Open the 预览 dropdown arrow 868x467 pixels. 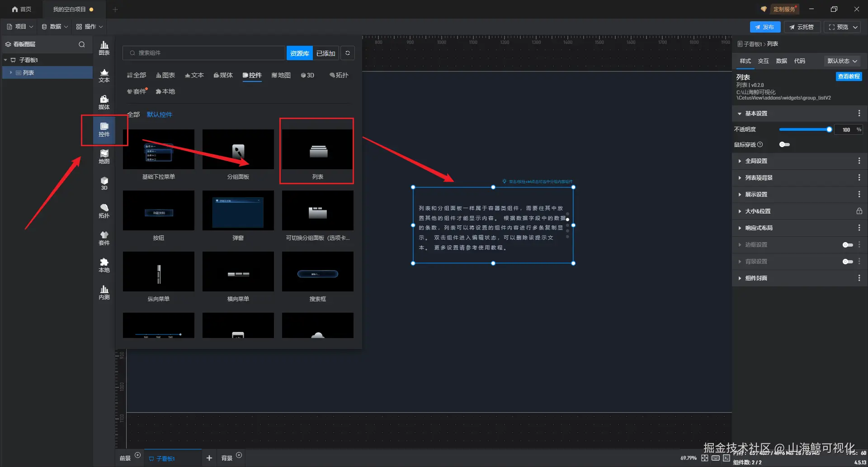click(855, 27)
